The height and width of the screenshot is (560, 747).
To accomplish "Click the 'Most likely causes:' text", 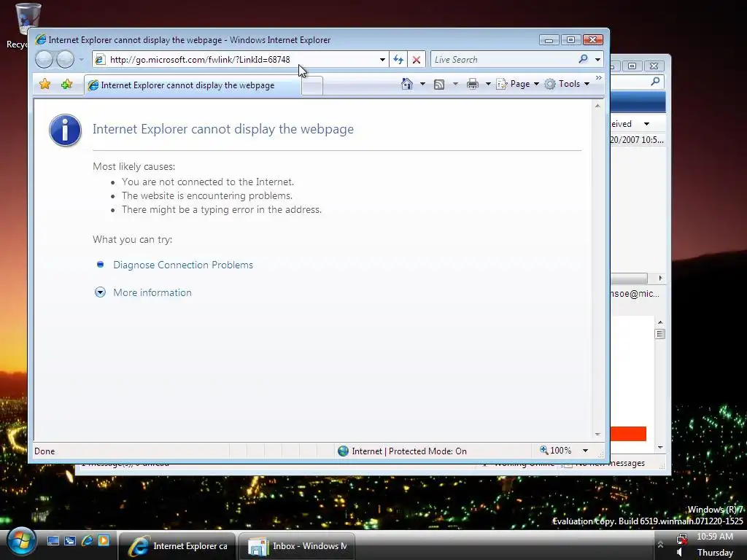I will point(134,167).
